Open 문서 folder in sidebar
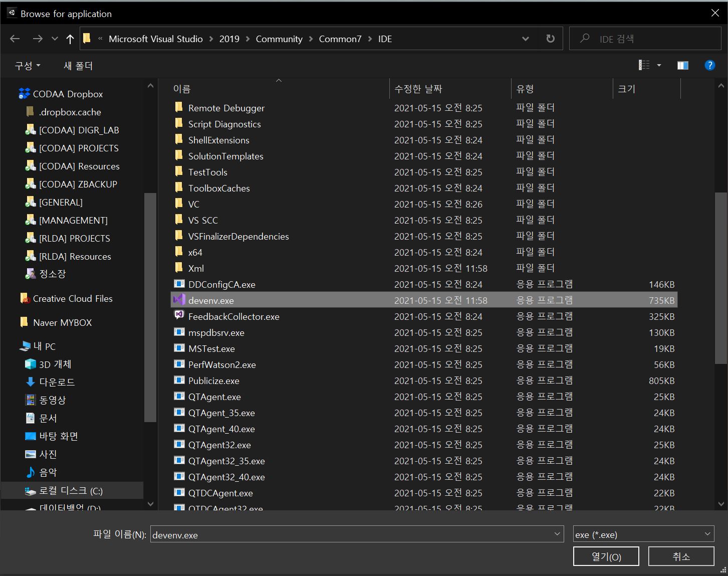The width and height of the screenshot is (728, 576). pyautogui.click(x=48, y=418)
